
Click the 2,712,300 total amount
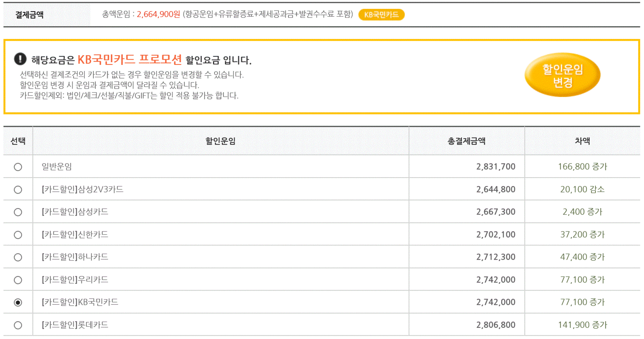[496, 257]
